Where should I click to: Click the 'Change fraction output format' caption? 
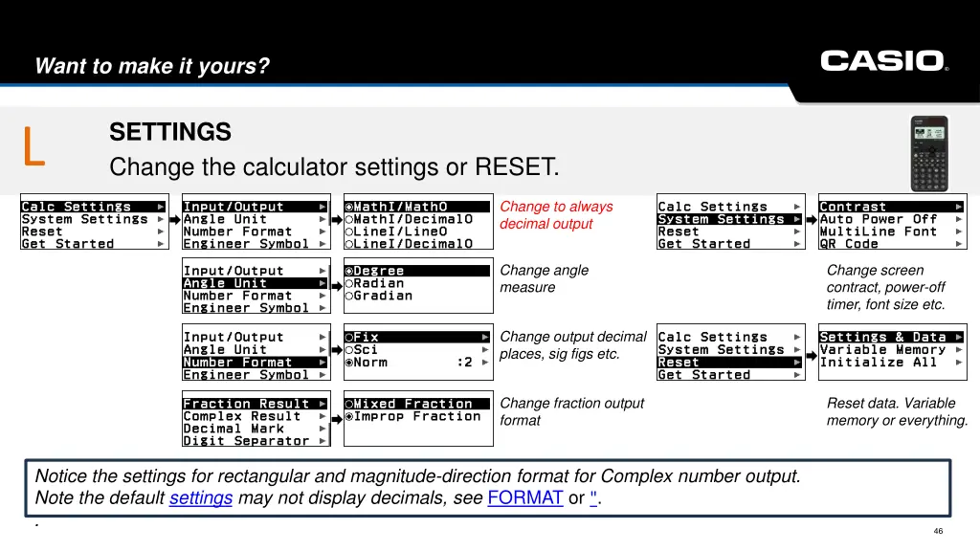point(572,411)
